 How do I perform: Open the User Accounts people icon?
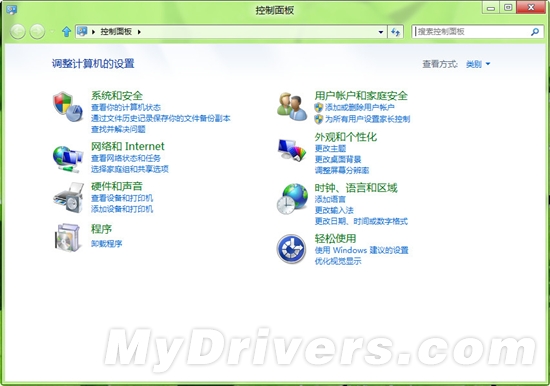click(291, 107)
